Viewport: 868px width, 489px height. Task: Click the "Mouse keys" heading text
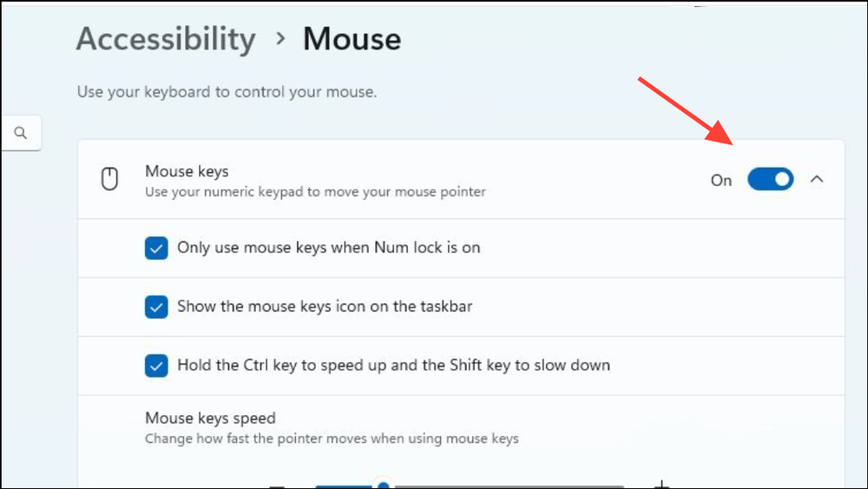[187, 171]
